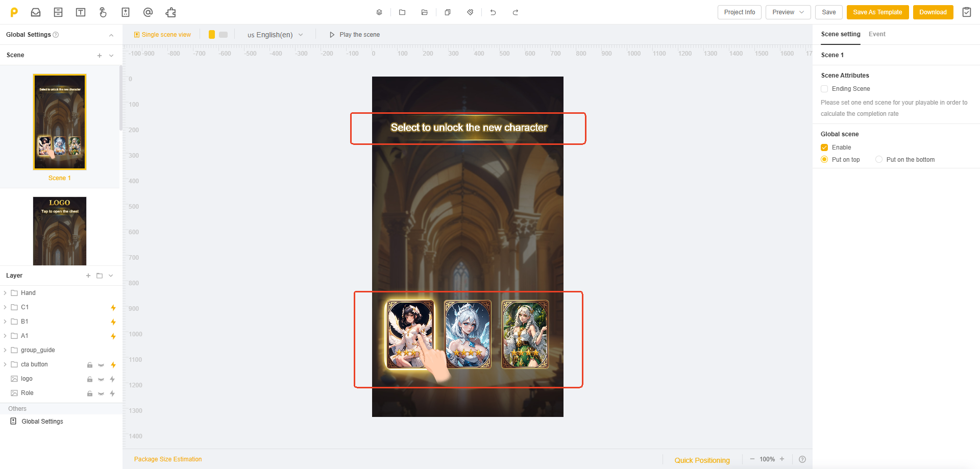Open the English(en) language dropdown
980x469 pixels.
click(275, 35)
